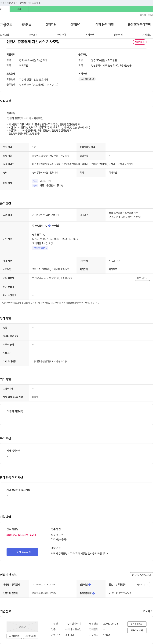This screenshot has height=644, width=153.
Task: Select 사회보험 value 국민연금, 고용보험, 산재보험, 건강보험
Action: tap(51, 269)
